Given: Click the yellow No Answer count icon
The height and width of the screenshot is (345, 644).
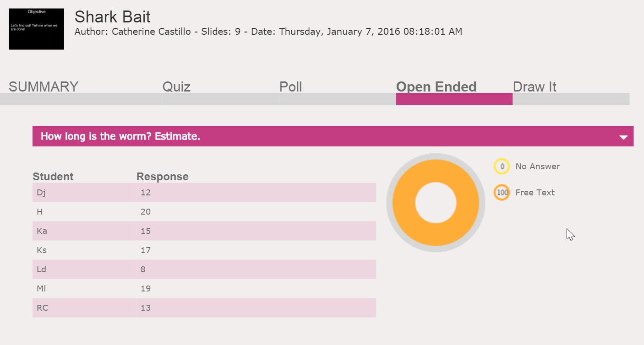Looking at the screenshot, I should 502,167.
